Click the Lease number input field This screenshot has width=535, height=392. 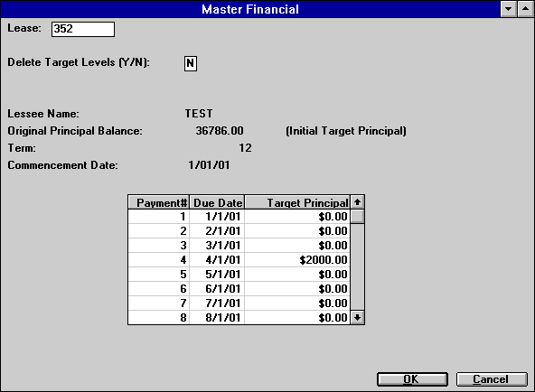coord(83,29)
